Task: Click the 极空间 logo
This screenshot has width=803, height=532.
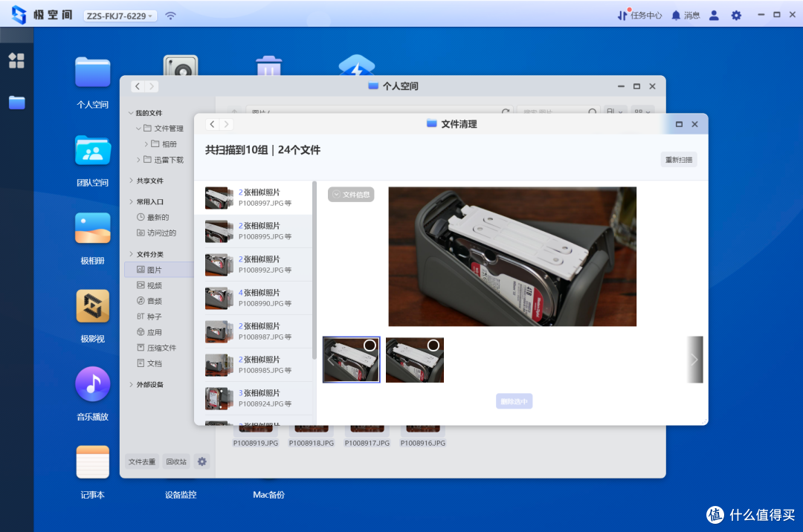Action: tap(42, 15)
